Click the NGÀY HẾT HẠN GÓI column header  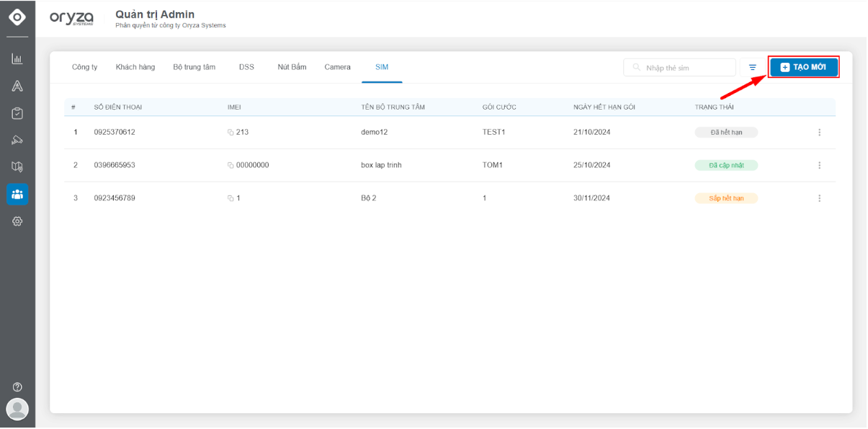604,107
